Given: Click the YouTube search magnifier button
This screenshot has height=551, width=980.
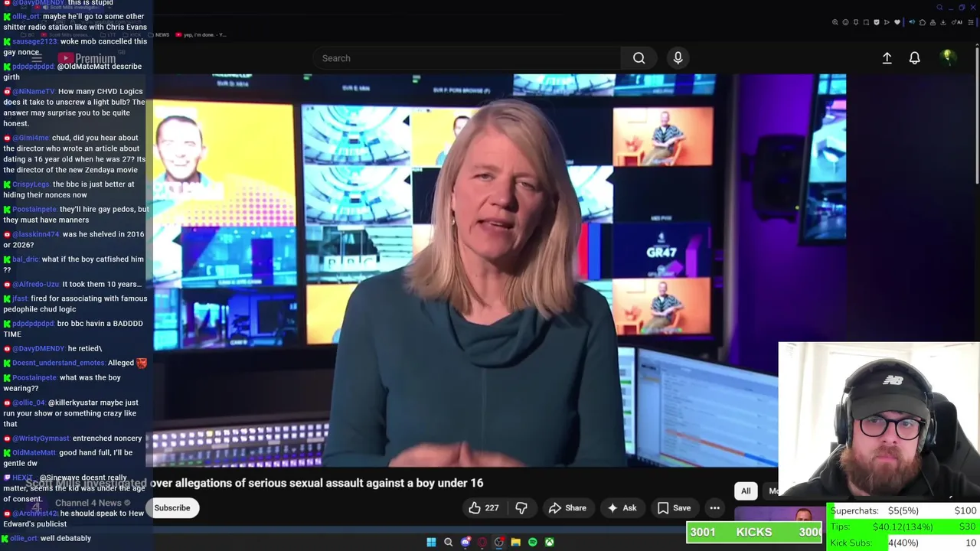Looking at the screenshot, I should 639,58.
